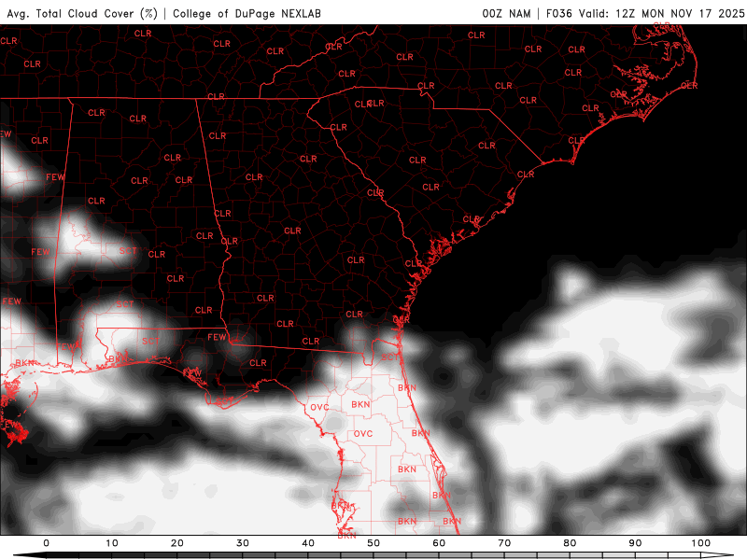Click 'F036 Valid: 12Z MON NOV 17 2025'
Viewport: 747px width, 560px height.
pos(645,13)
